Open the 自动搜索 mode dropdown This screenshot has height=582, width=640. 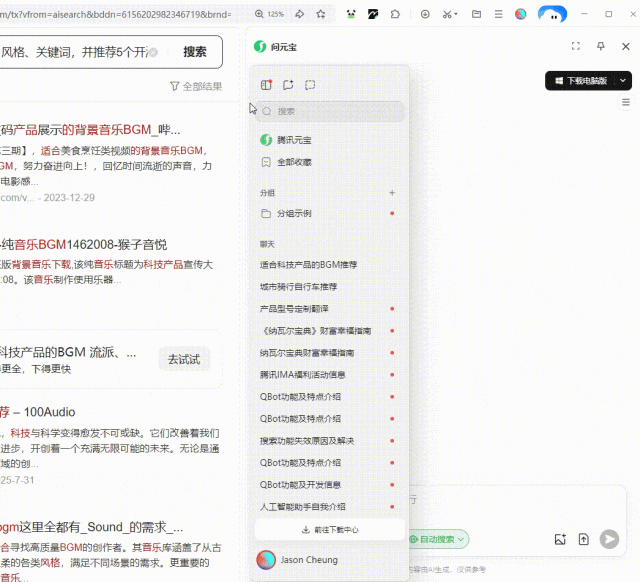tap(438, 539)
